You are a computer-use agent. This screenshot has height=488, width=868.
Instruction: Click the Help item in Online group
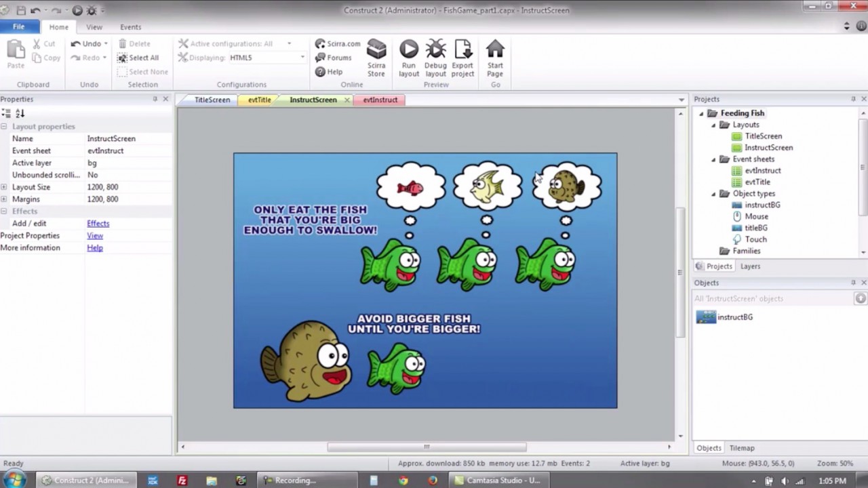tap(329, 72)
